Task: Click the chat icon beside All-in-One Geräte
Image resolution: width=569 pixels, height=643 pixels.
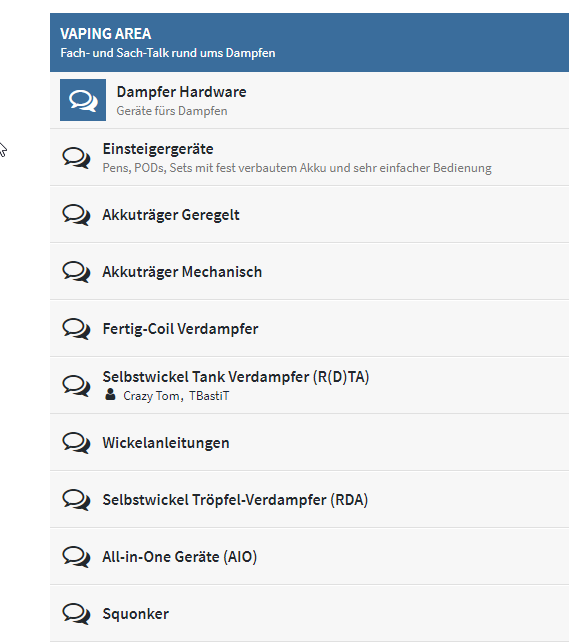Action: (x=76, y=557)
